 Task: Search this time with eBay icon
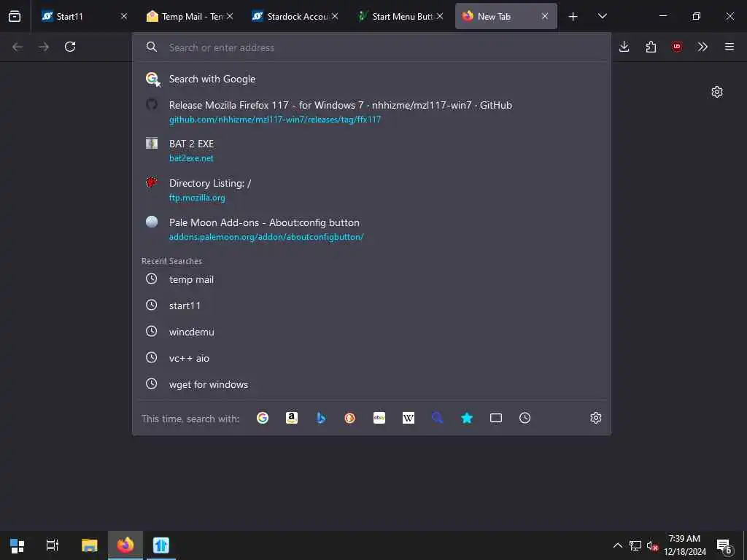pyautogui.click(x=379, y=418)
